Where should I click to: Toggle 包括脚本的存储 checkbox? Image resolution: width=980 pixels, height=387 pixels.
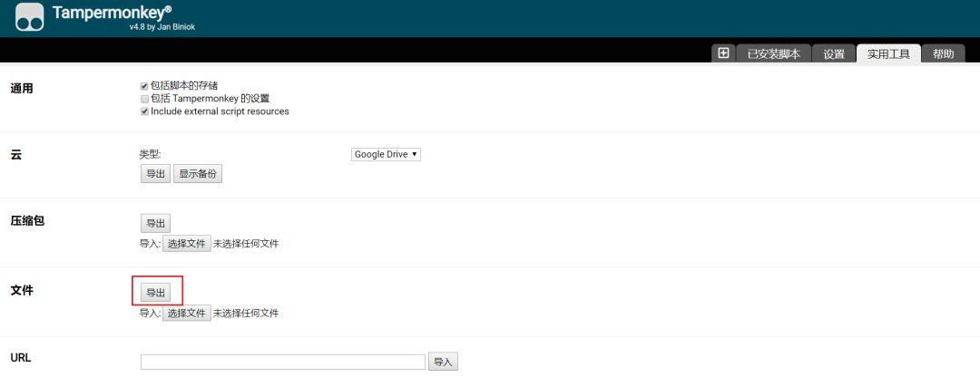[144, 85]
